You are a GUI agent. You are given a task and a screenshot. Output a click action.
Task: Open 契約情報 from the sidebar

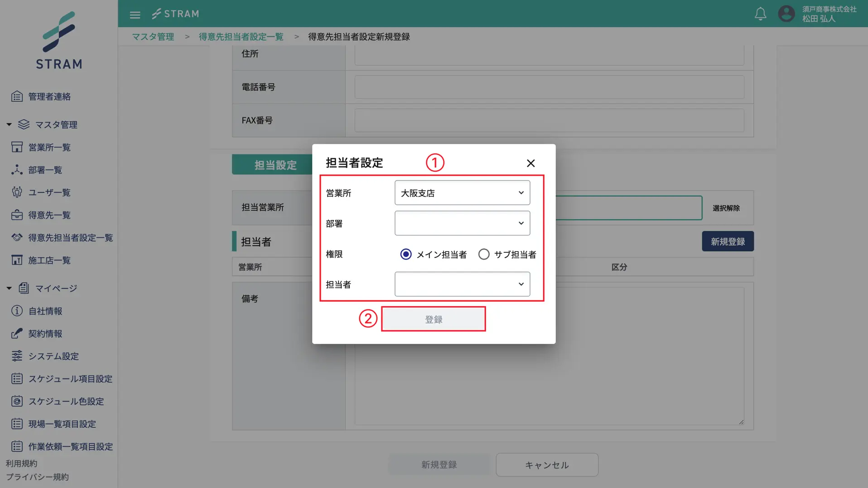tap(45, 334)
